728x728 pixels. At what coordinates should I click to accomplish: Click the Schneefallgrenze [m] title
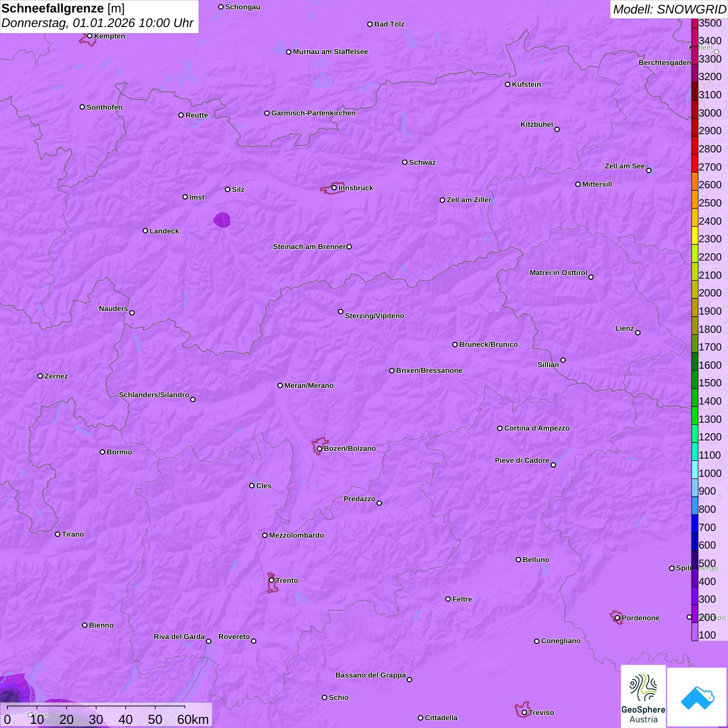[63, 8]
